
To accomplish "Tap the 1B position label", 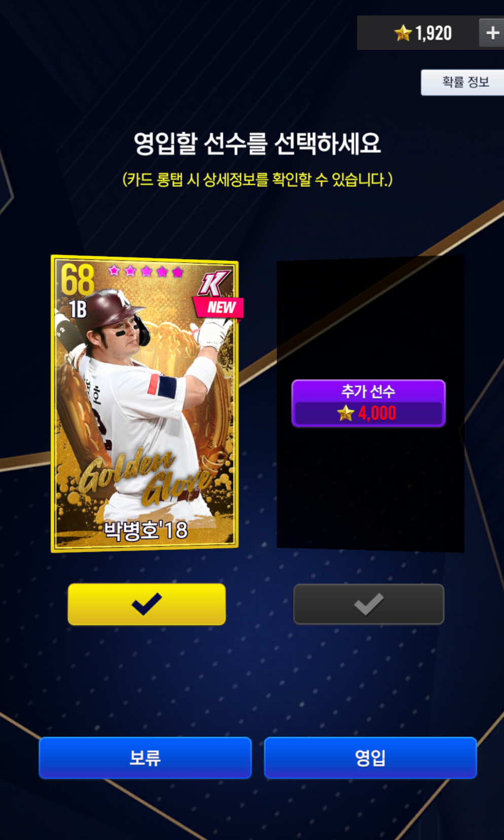I will [x=78, y=309].
